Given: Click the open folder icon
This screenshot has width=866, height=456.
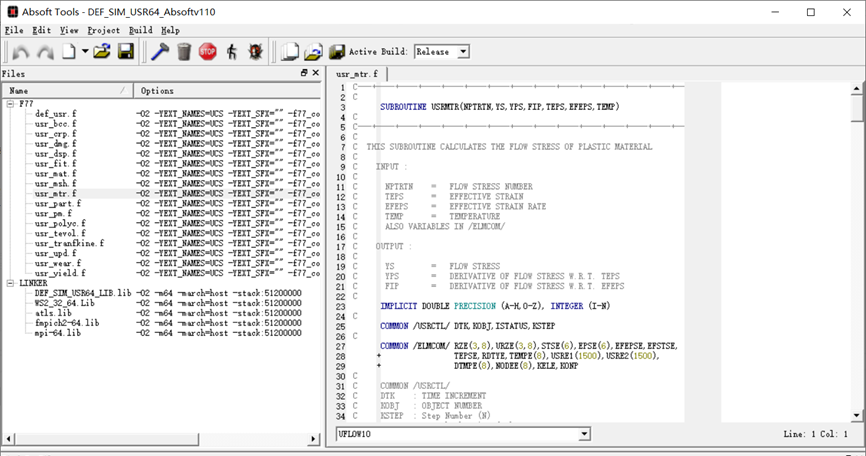Looking at the screenshot, I should 102,51.
